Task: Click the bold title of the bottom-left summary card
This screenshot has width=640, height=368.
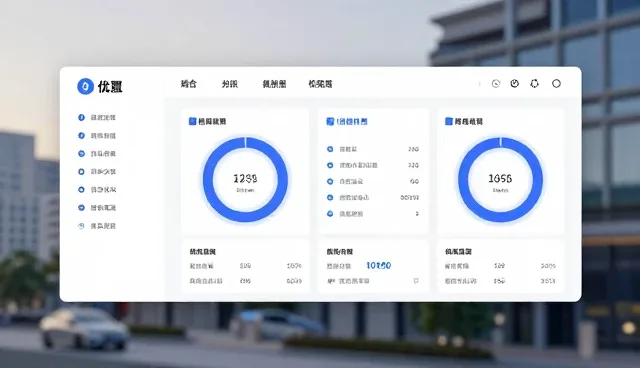Action: click(202, 252)
